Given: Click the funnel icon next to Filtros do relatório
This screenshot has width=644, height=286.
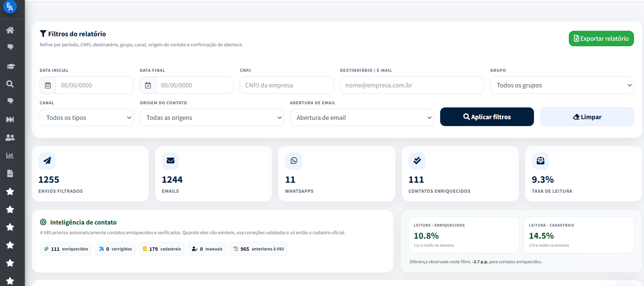Looking at the screenshot, I should click(x=43, y=34).
